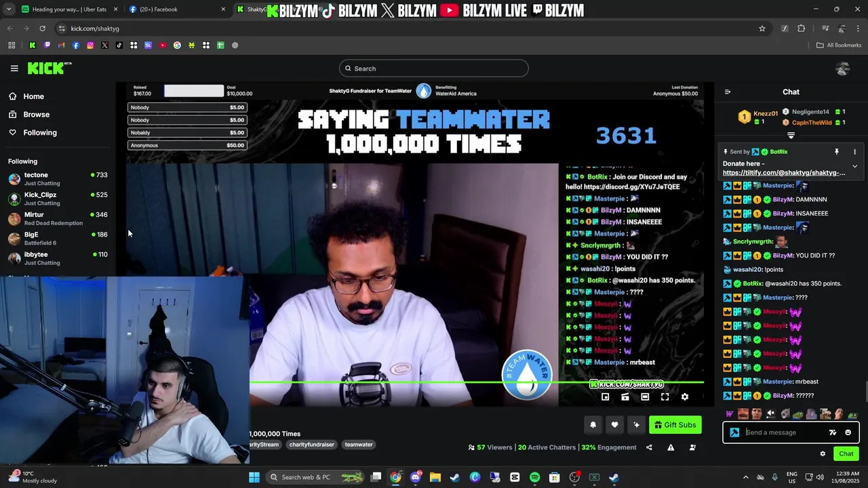Switch to the Uber Eats tab

point(68,9)
